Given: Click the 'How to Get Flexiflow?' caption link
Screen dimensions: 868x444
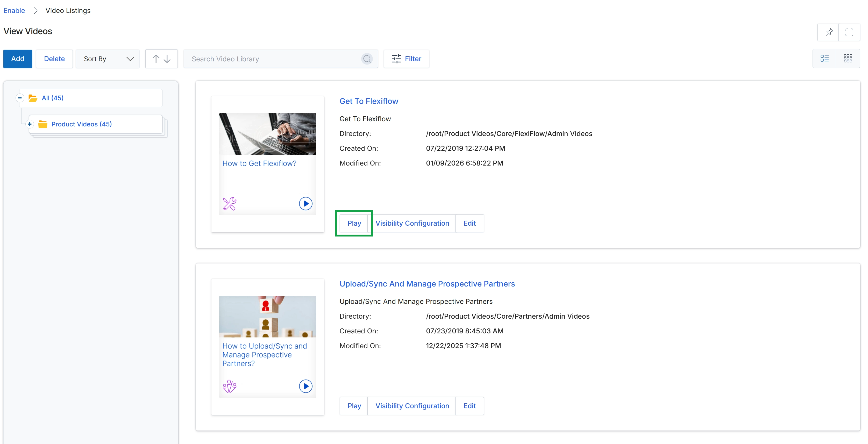Looking at the screenshot, I should coord(259,163).
